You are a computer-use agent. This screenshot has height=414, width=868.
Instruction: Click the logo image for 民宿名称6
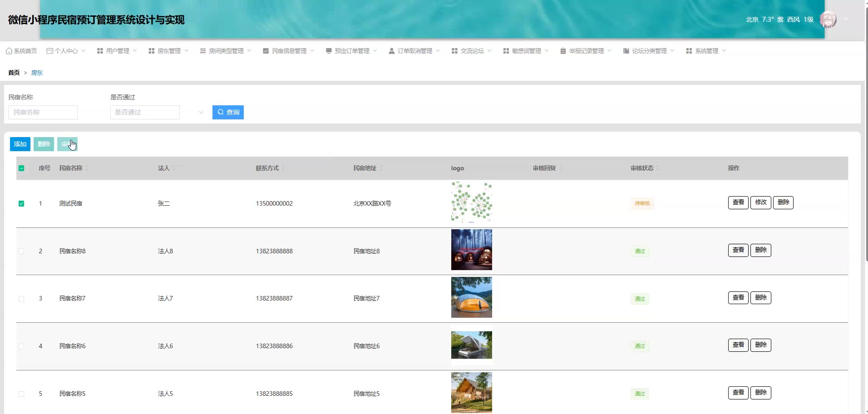tap(472, 345)
